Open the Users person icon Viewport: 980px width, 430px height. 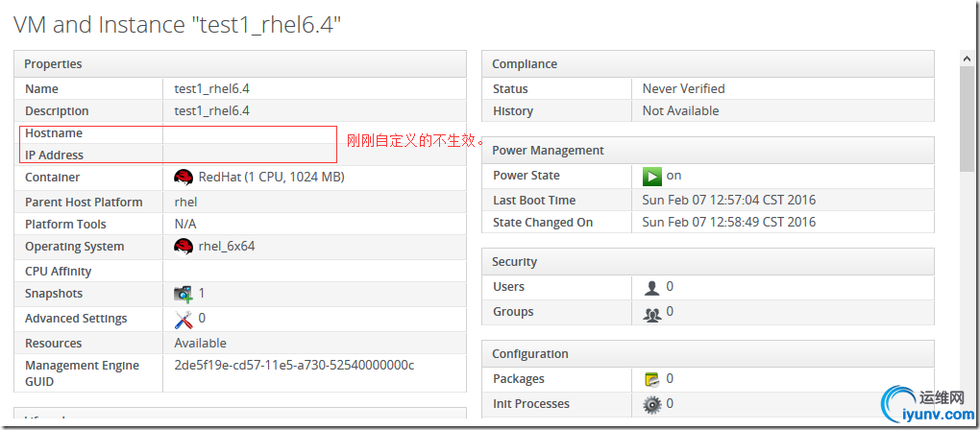(x=652, y=287)
